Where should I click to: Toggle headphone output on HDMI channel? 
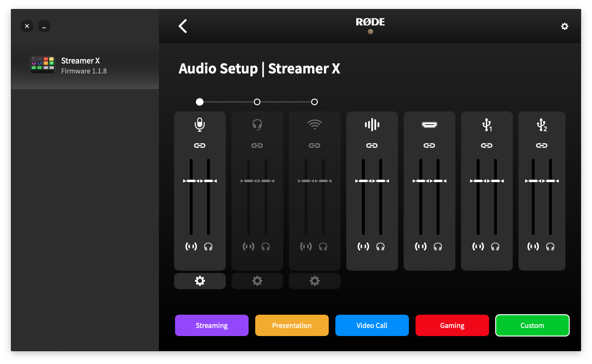[x=438, y=246]
